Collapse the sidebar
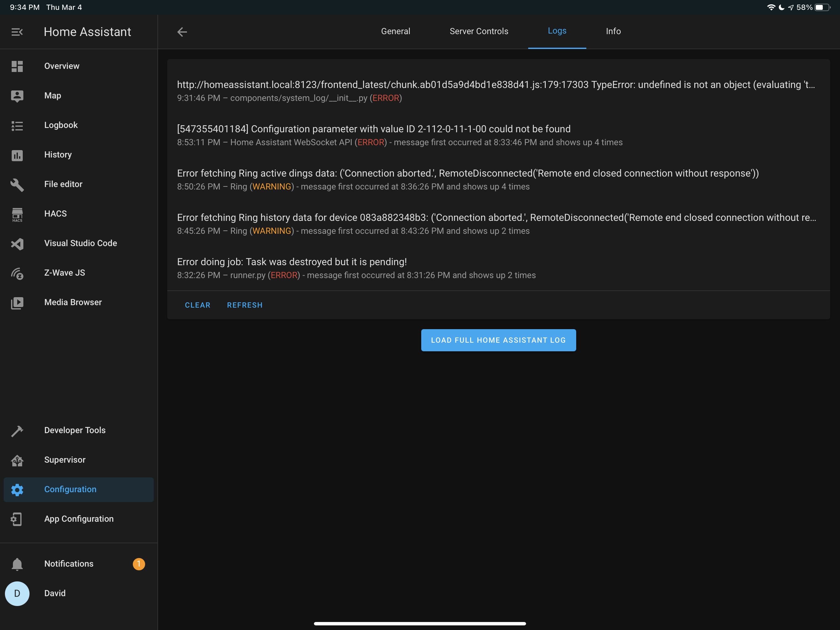Viewport: 840px width, 630px height. [17, 32]
